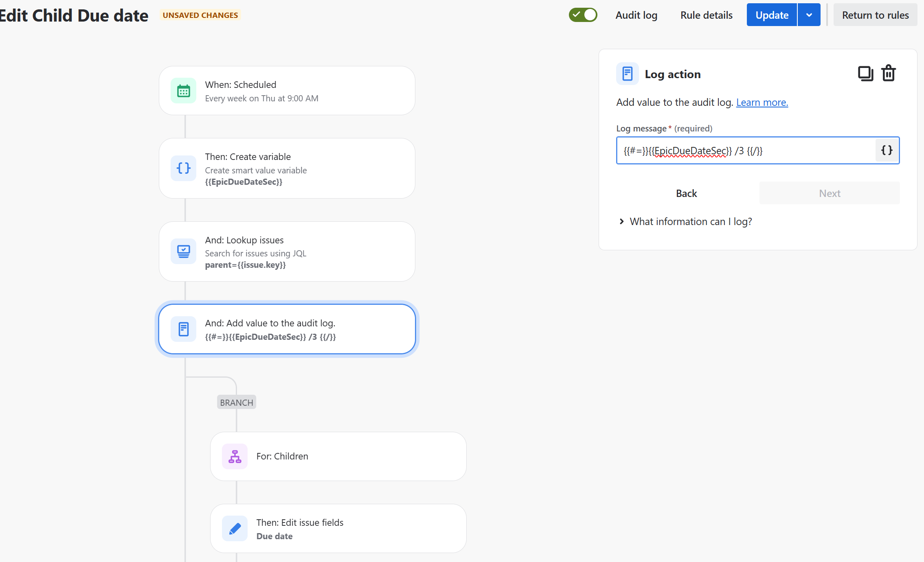
Task: Open the Learn more link
Action: coord(762,102)
